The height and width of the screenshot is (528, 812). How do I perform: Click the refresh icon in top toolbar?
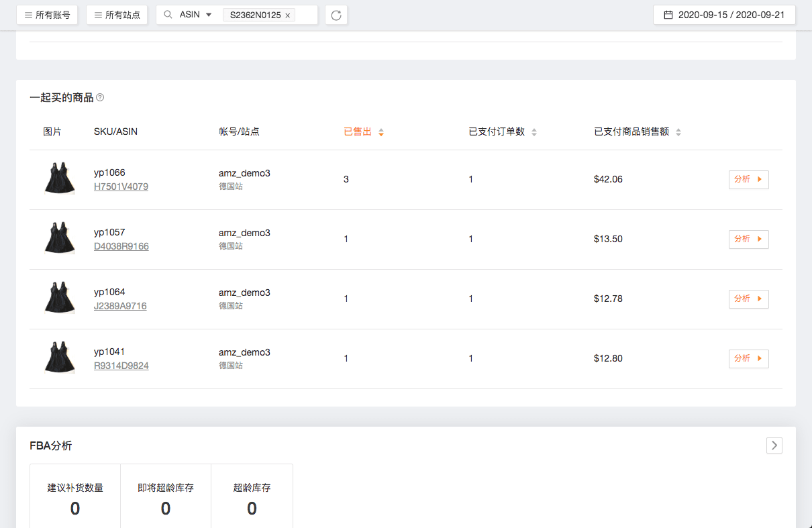336,15
